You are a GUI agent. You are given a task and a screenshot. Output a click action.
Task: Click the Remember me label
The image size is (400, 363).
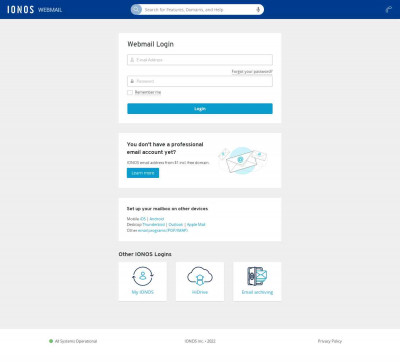(x=148, y=92)
